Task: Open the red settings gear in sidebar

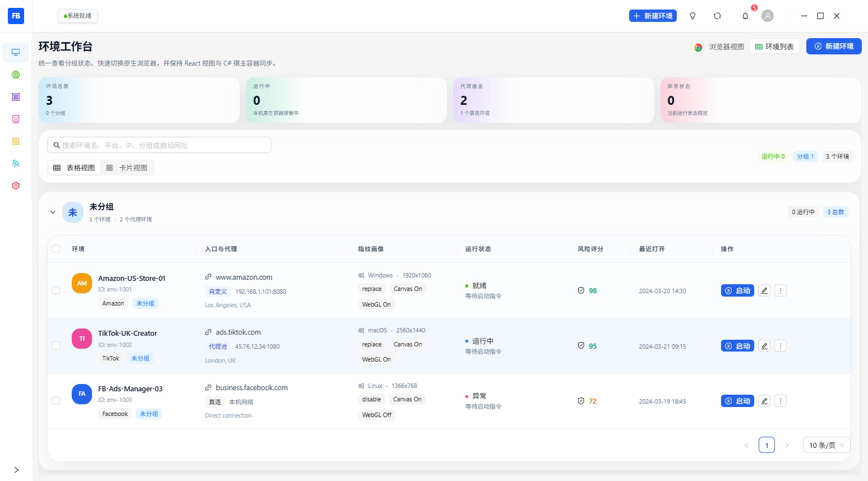Action: [x=16, y=186]
